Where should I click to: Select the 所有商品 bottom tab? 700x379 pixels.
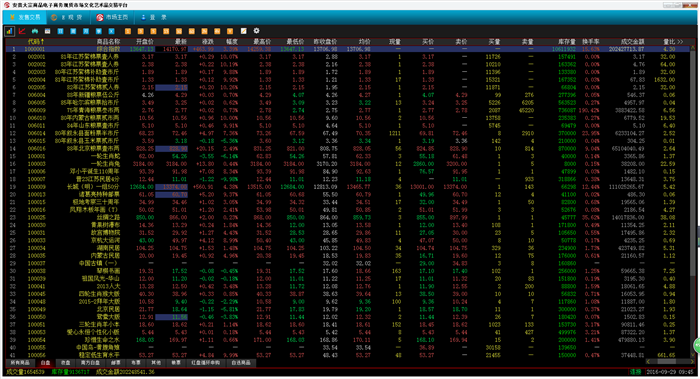[x=20, y=362]
